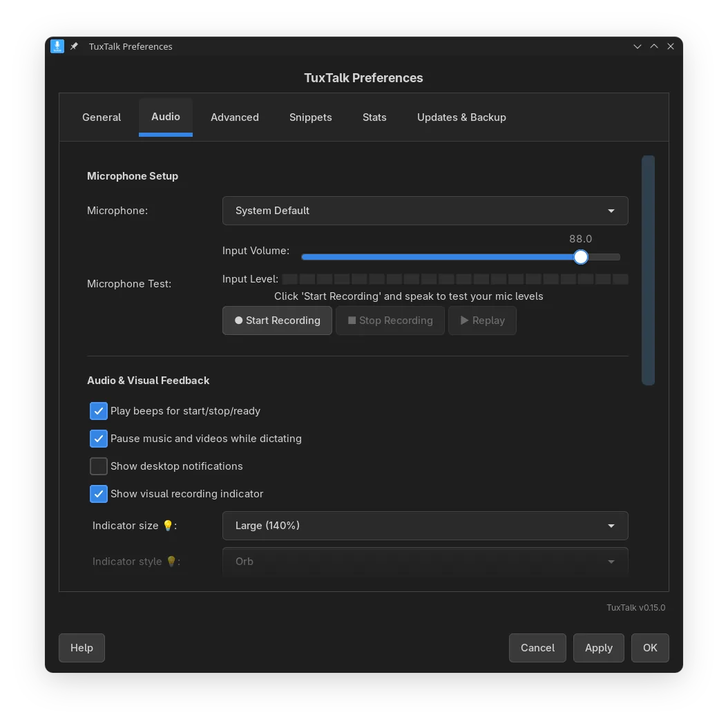The width and height of the screenshot is (728, 726).
Task: Click the Microphone Test label
Action: pos(129,284)
